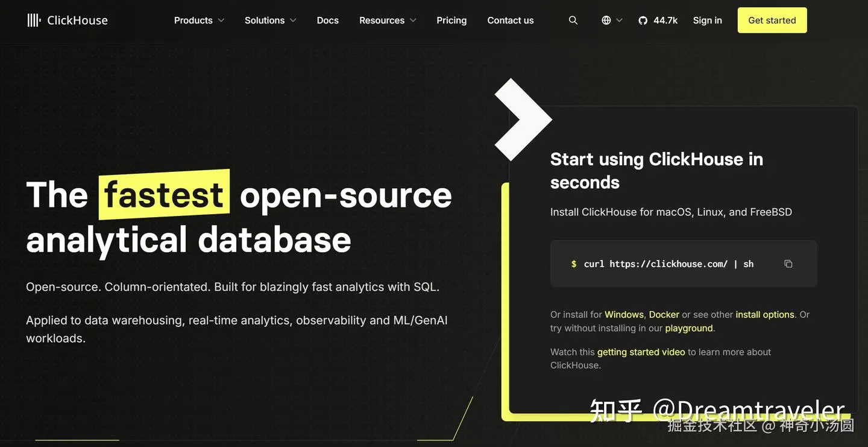
Task: Open the Pricing page
Action: (x=451, y=21)
